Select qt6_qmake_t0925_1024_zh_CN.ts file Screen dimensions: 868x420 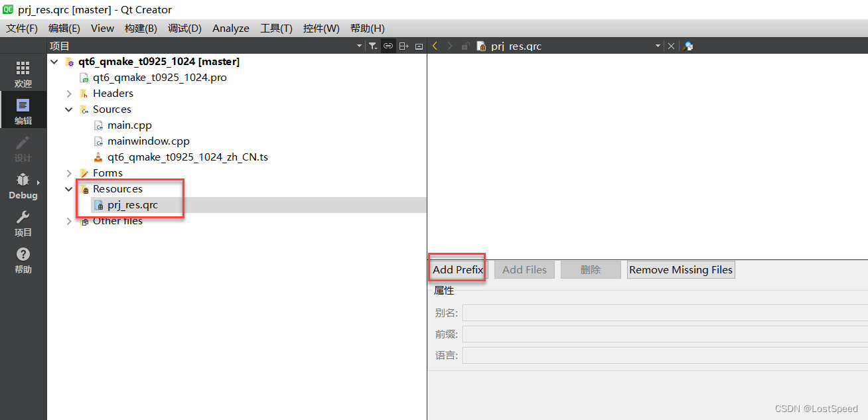click(x=188, y=157)
